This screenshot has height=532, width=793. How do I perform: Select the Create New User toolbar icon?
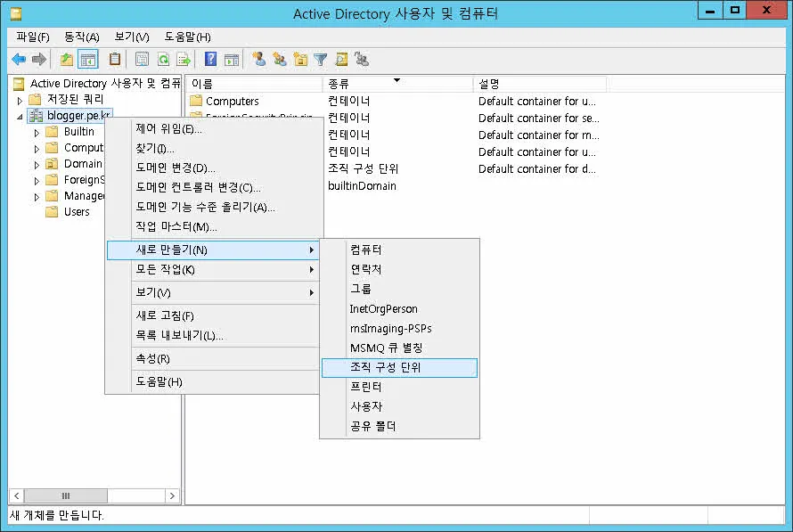258,59
